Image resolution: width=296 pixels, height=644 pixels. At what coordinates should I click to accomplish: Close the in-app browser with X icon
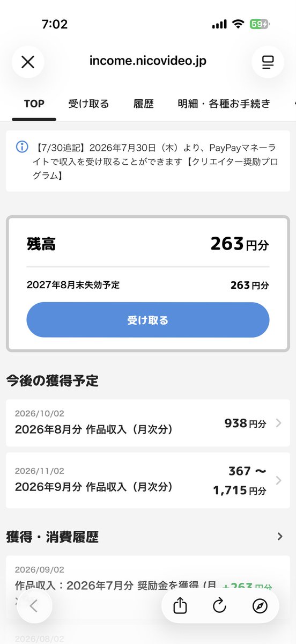click(x=28, y=62)
